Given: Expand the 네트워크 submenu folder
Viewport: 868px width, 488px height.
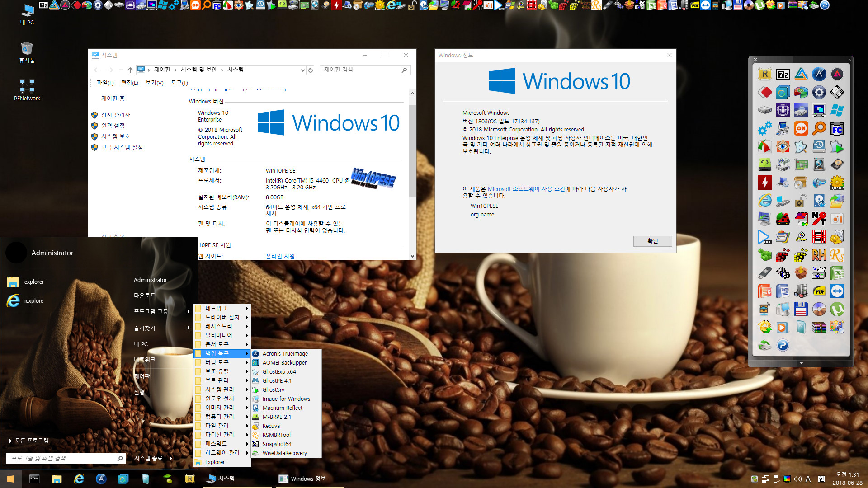Looking at the screenshot, I should click(222, 308).
